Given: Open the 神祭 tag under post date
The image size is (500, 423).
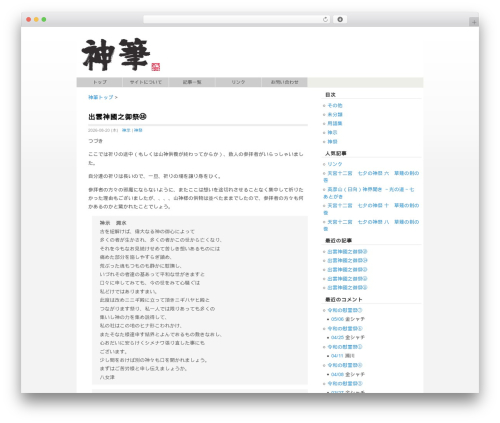Looking at the screenshot, I should (138, 130).
